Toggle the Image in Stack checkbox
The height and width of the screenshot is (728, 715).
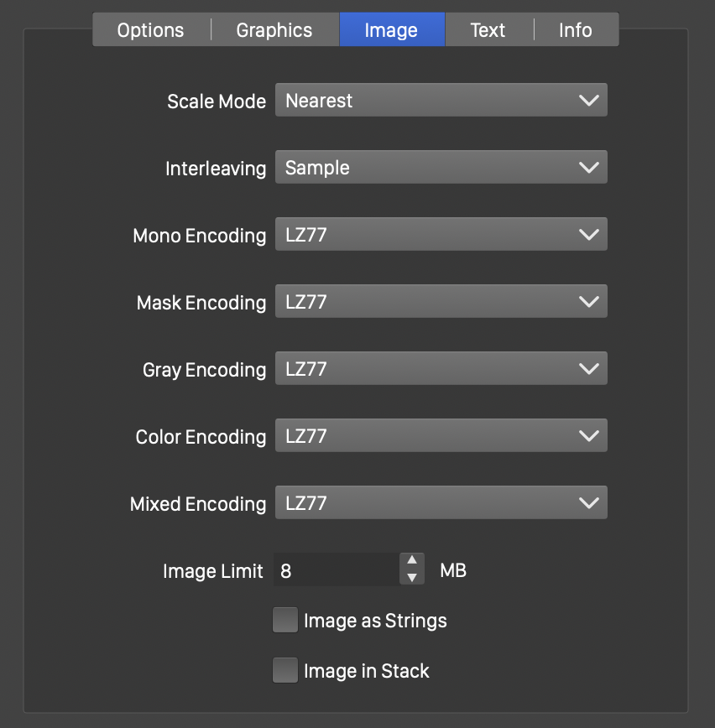pyautogui.click(x=285, y=671)
